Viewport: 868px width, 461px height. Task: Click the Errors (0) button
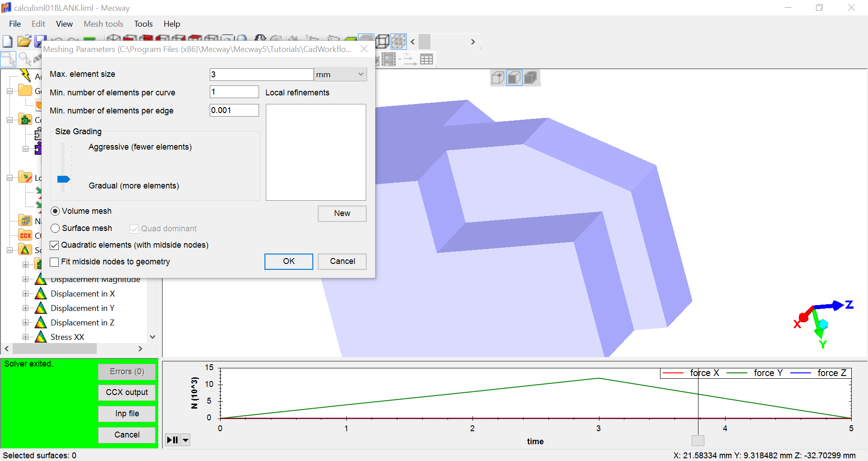tap(127, 372)
